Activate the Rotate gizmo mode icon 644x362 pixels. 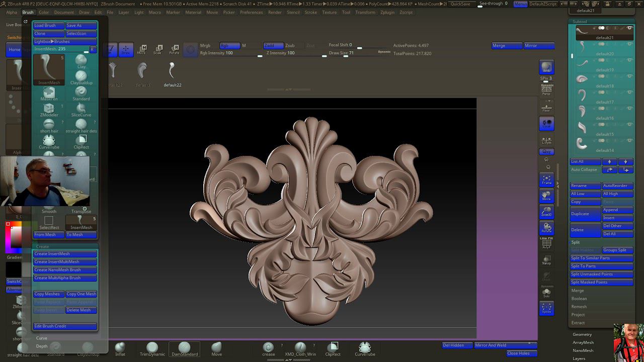[x=174, y=49]
